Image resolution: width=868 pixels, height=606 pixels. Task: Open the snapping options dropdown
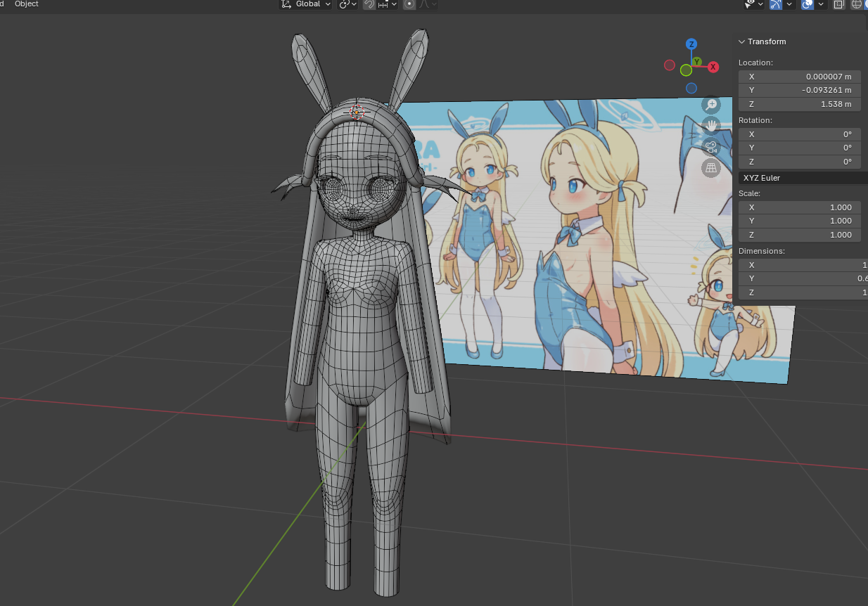tap(388, 4)
